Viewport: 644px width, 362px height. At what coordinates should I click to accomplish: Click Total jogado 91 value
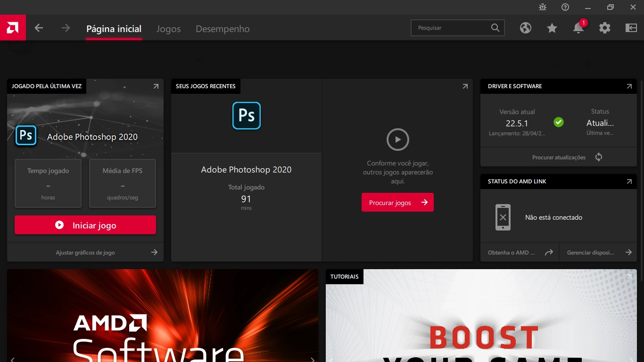point(246,199)
